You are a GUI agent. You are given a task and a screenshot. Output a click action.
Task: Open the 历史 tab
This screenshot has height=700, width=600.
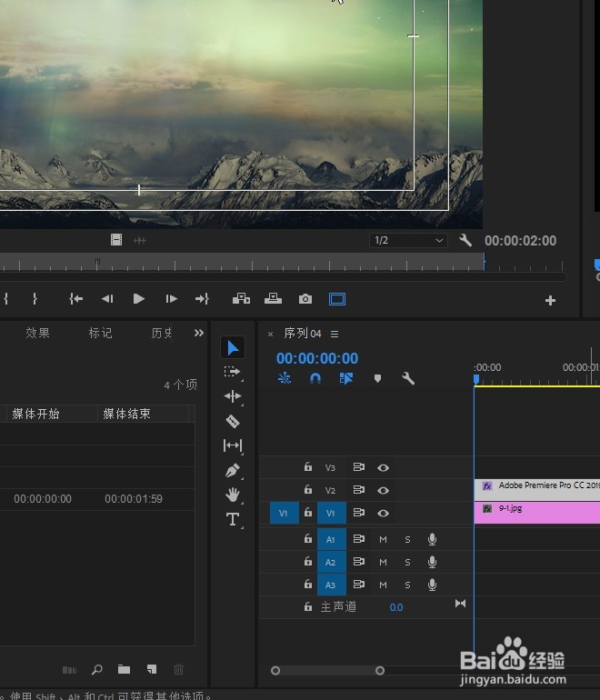162,333
